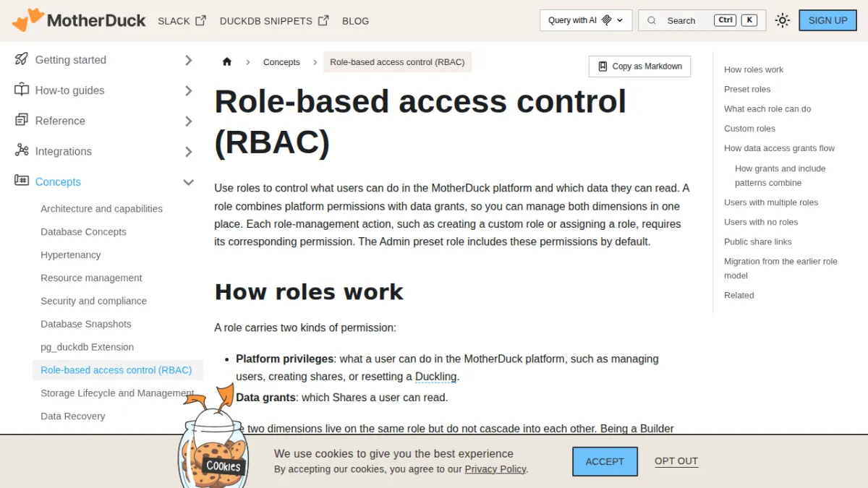The height and width of the screenshot is (488, 868).
Task: Click the search magnifier icon
Action: pos(652,20)
